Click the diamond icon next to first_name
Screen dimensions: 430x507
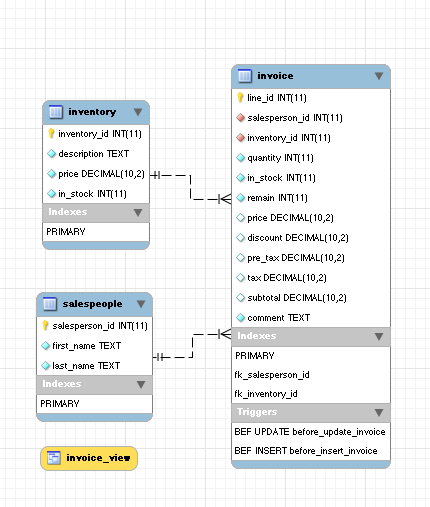[x=45, y=346]
